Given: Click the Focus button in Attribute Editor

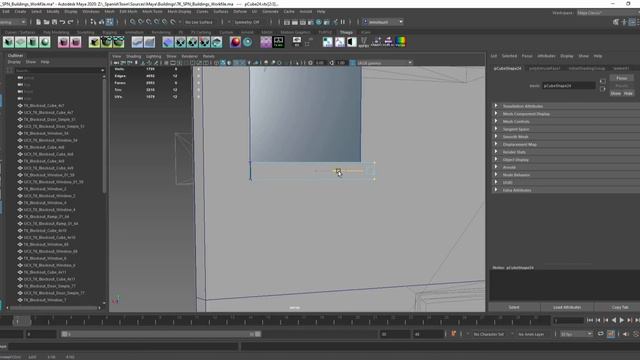Looking at the screenshot, I should click(622, 78).
